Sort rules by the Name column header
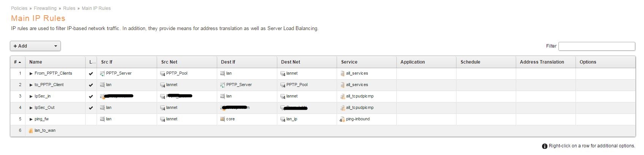644x155 pixels. click(x=36, y=62)
